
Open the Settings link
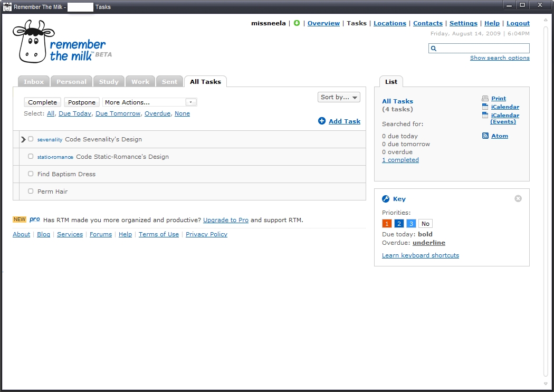[463, 23]
